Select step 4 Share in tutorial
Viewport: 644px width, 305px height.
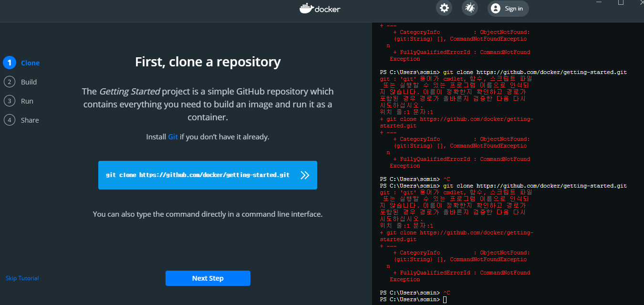(21, 120)
